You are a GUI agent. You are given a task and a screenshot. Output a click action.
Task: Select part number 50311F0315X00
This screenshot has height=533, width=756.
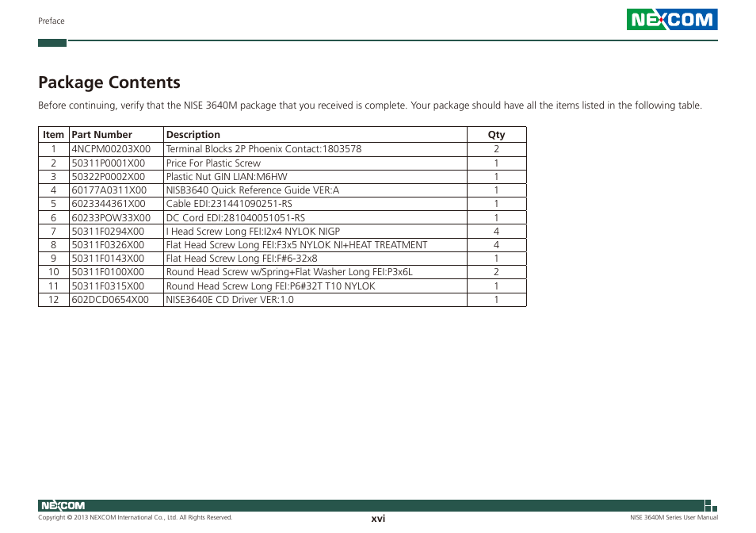pos(108,286)
